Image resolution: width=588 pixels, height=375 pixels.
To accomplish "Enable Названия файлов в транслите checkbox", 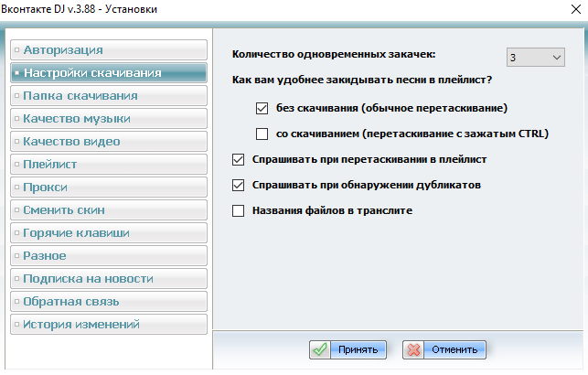I will click(x=238, y=210).
